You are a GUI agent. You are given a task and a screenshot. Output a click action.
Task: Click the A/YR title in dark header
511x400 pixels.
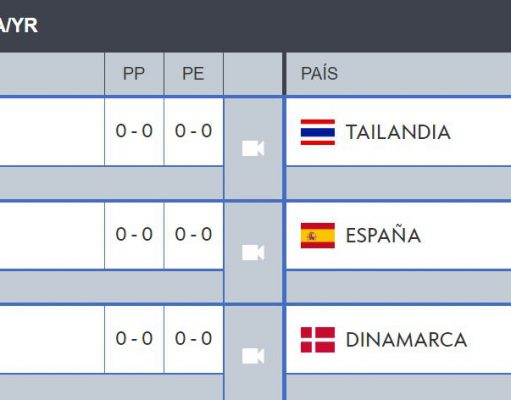click(19, 25)
